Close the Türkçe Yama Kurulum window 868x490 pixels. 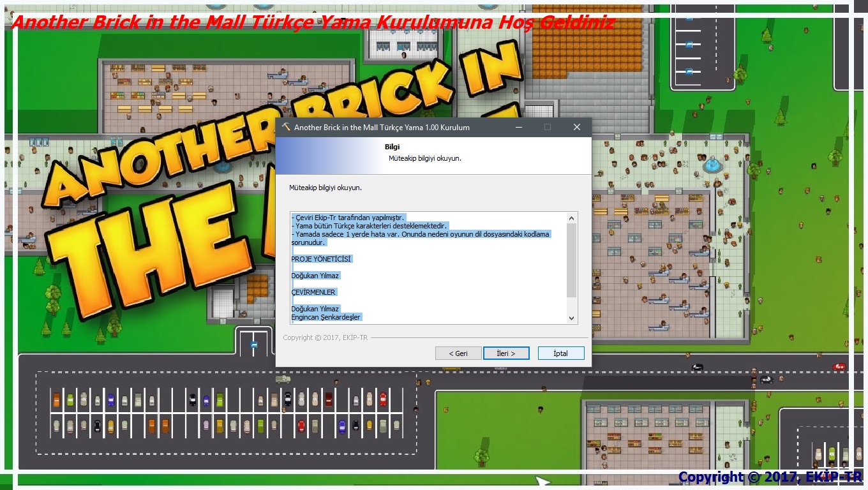577,127
